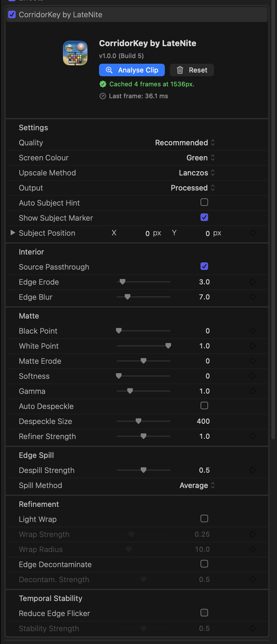Add keyframe for Black Point
277x644 pixels.
tap(253, 331)
